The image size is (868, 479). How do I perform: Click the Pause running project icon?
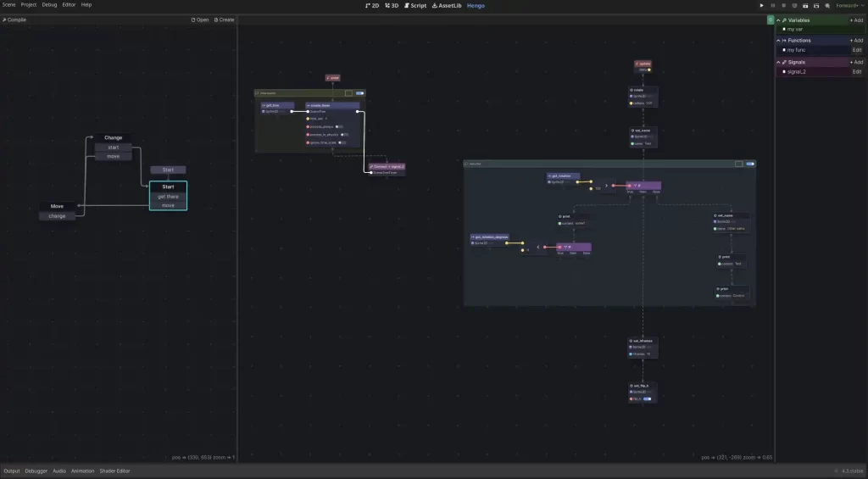pos(772,5)
